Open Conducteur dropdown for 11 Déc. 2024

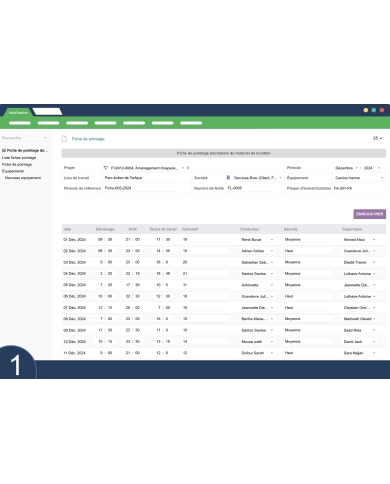click(x=272, y=353)
